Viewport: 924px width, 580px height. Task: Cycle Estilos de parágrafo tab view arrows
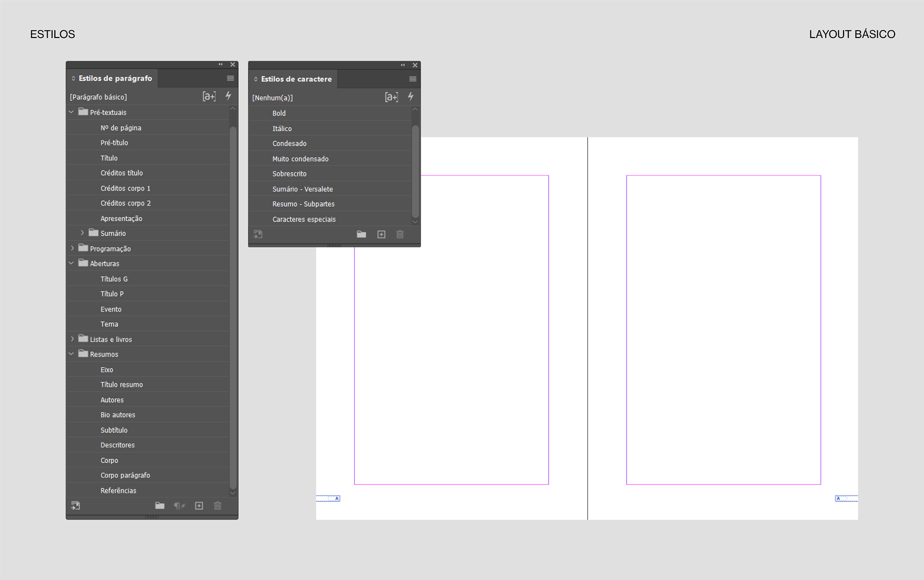point(73,78)
